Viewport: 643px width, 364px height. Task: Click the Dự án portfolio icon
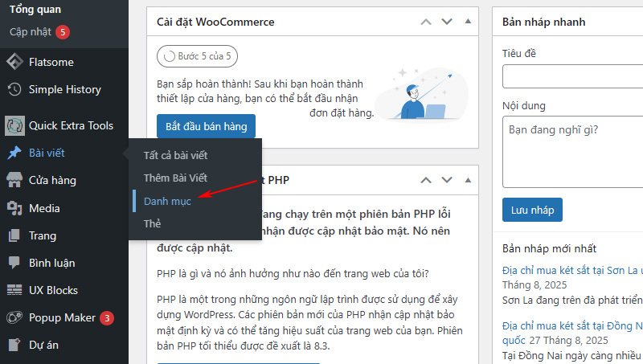point(14,346)
